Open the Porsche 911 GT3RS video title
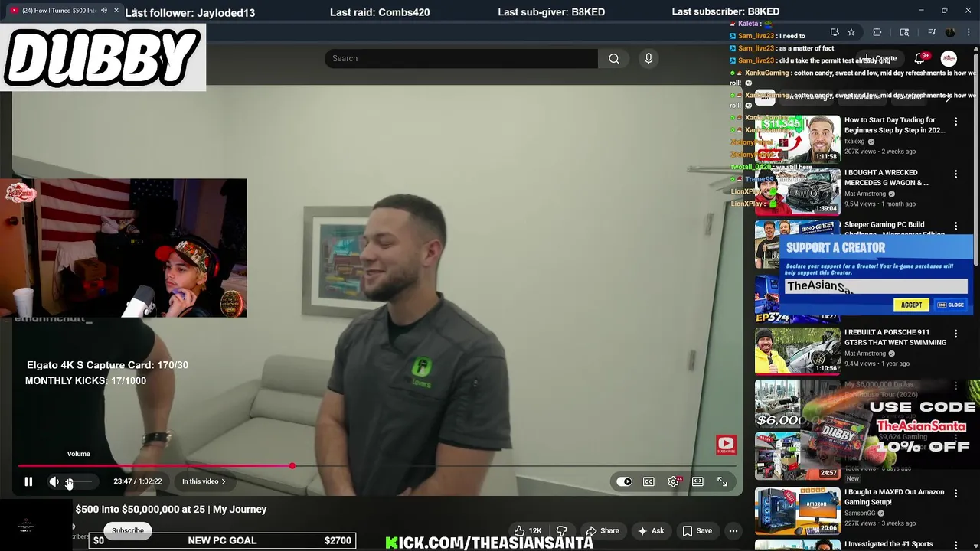Viewport: 980px width, 551px height. point(895,337)
